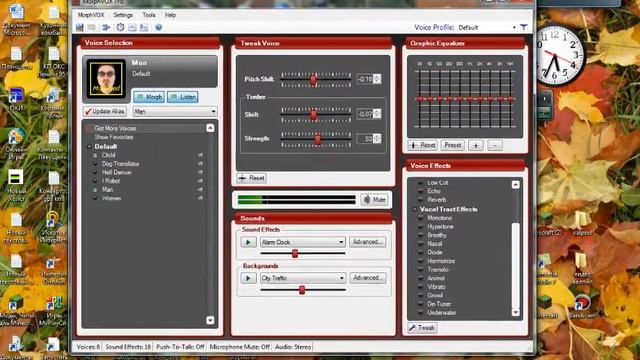Viewport: 640px width, 360px height.
Task: Adjust the Pitch Shift value stepper
Action: 377,79
